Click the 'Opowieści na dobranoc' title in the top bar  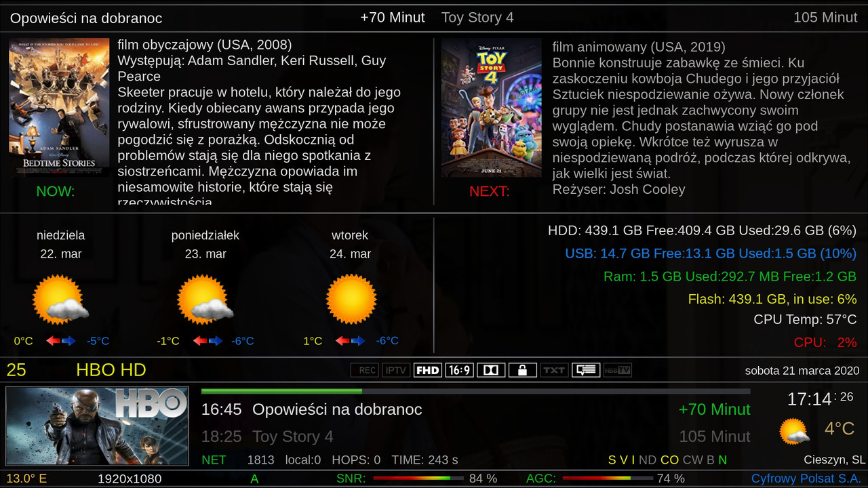(86, 18)
